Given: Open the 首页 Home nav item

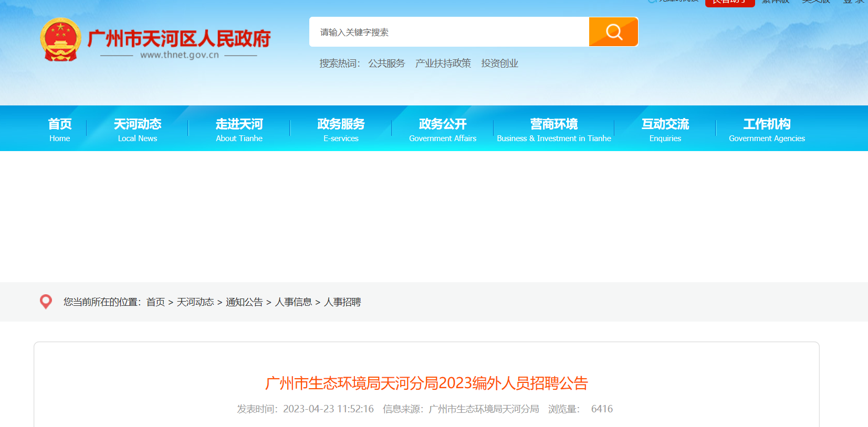Looking at the screenshot, I should coord(60,129).
